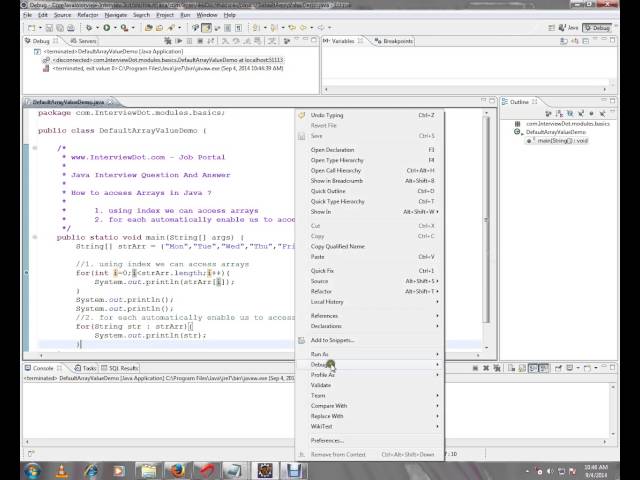
Task: Click the Step Into icon in Debug view
Action: pos(225,41)
